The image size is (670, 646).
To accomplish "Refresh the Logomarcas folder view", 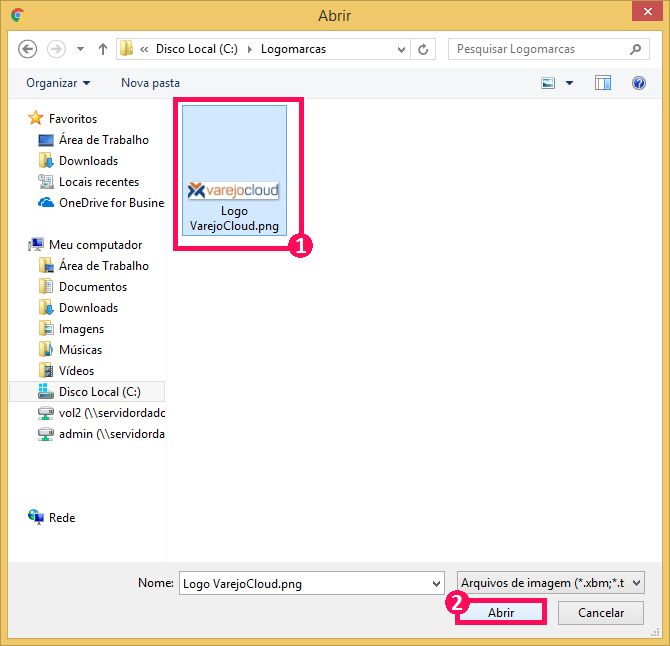I will coord(424,49).
